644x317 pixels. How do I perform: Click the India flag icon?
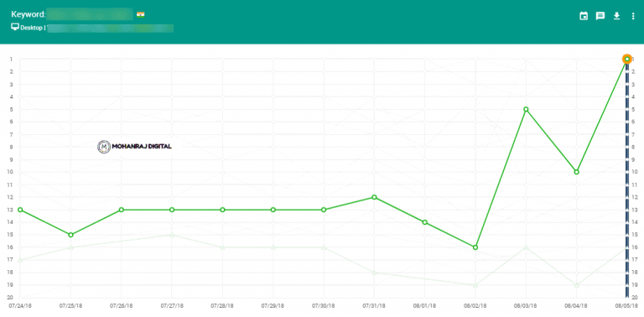[141, 15]
